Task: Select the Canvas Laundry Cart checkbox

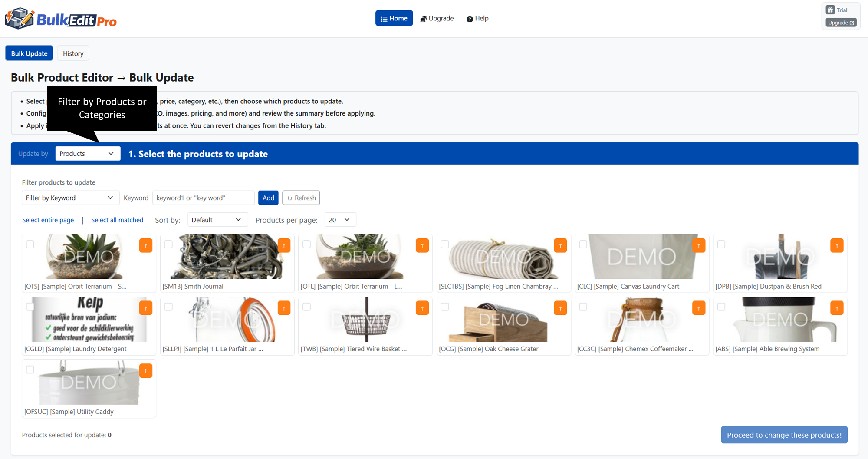Action: click(x=583, y=244)
